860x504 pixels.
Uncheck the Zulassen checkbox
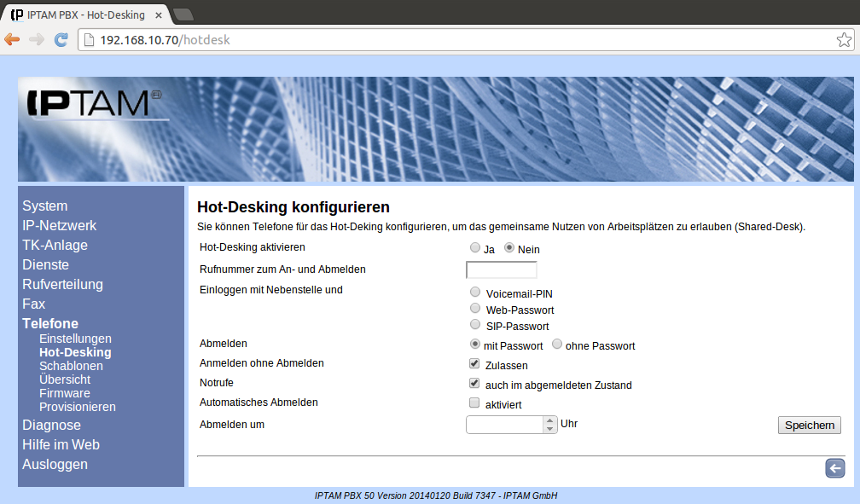pyautogui.click(x=475, y=364)
